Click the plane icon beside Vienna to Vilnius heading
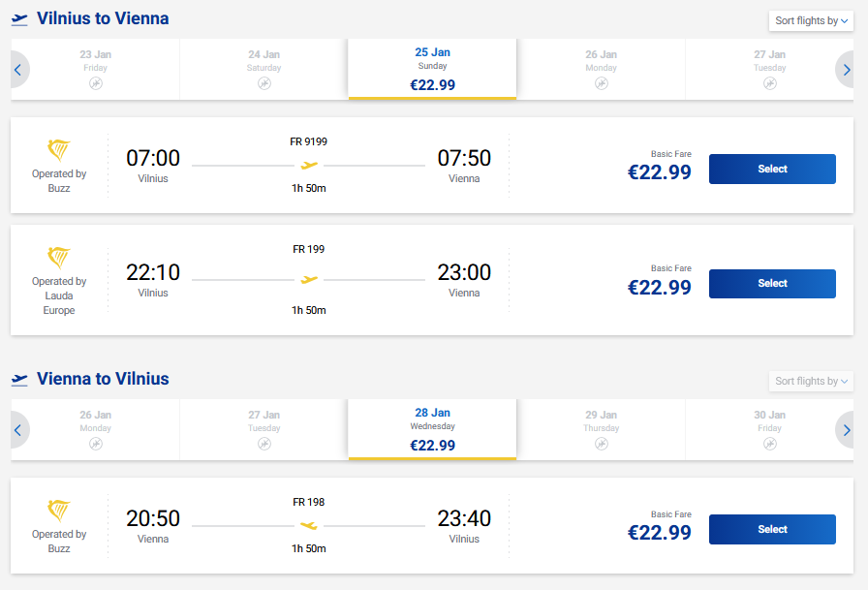The width and height of the screenshot is (868, 590). [x=19, y=380]
